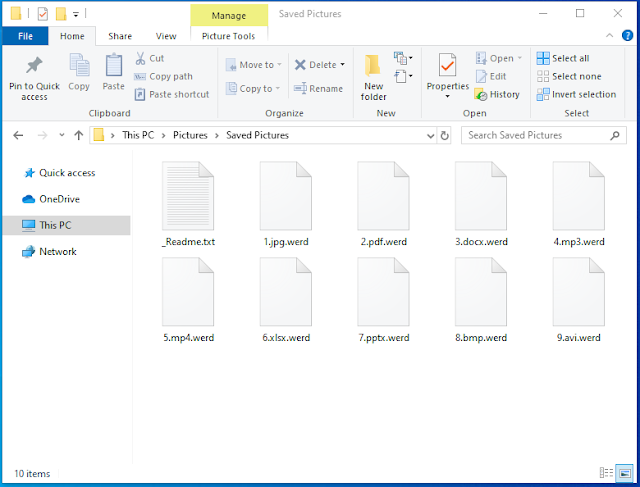Switch to Details view in status bar
The height and width of the screenshot is (487, 640).
(606, 473)
